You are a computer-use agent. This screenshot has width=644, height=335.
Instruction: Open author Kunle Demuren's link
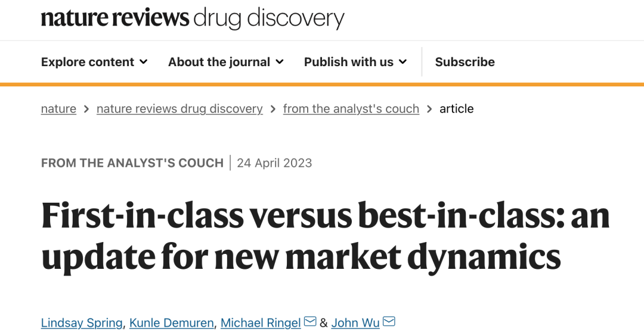click(x=172, y=323)
